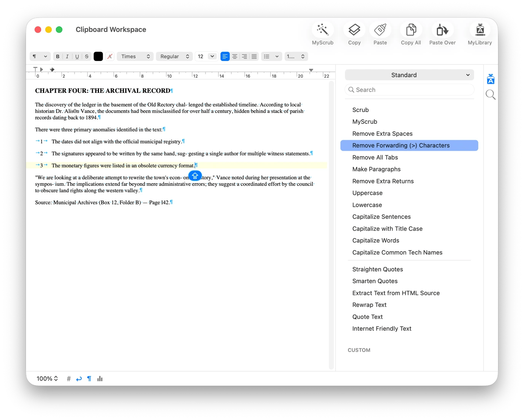Click the heading CHAPTER FOUR: THE ARCHIVAL RECORD

coord(103,91)
